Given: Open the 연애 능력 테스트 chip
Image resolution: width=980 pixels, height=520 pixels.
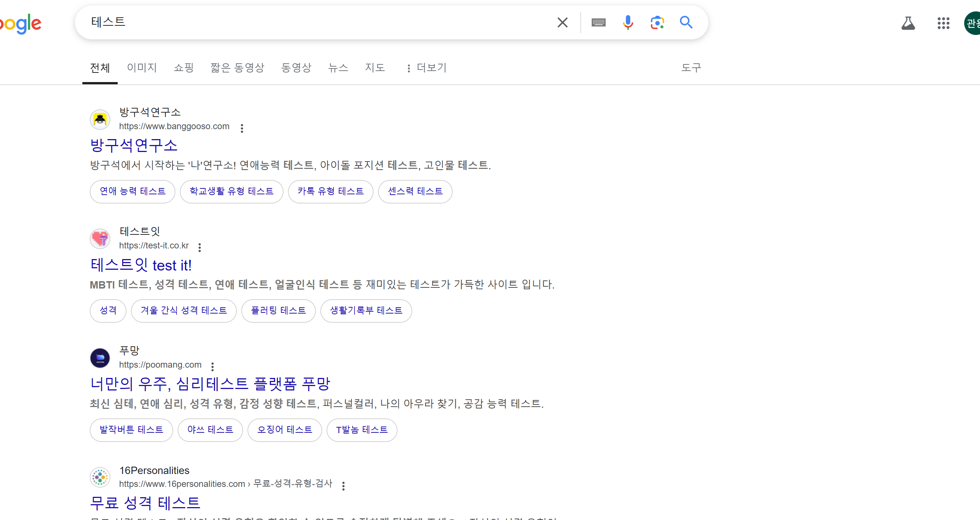Looking at the screenshot, I should click(132, 191).
